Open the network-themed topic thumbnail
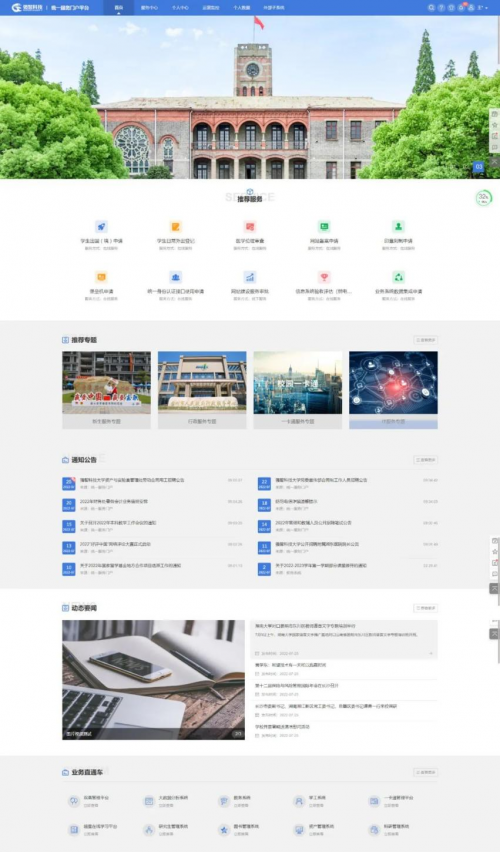 click(393, 390)
